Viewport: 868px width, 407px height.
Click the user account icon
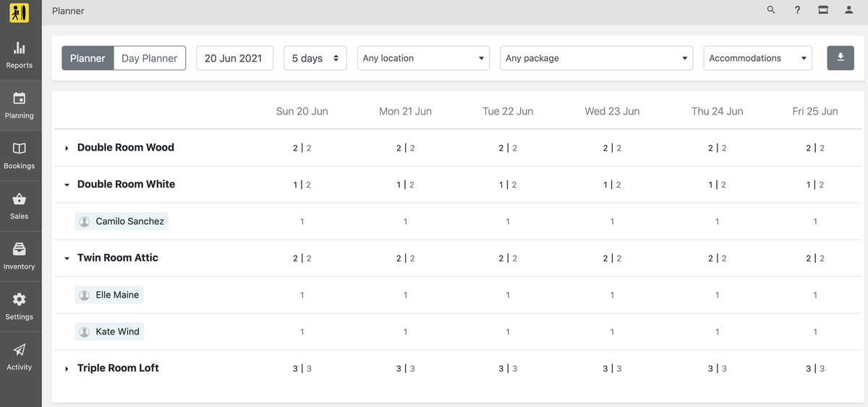pos(849,10)
